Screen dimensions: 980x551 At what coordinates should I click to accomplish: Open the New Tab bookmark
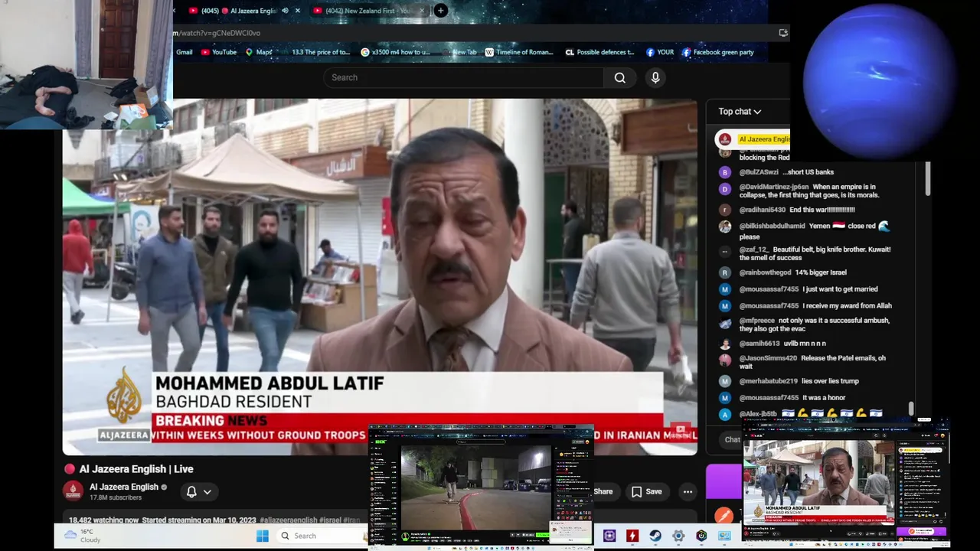click(x=459, y=52)
